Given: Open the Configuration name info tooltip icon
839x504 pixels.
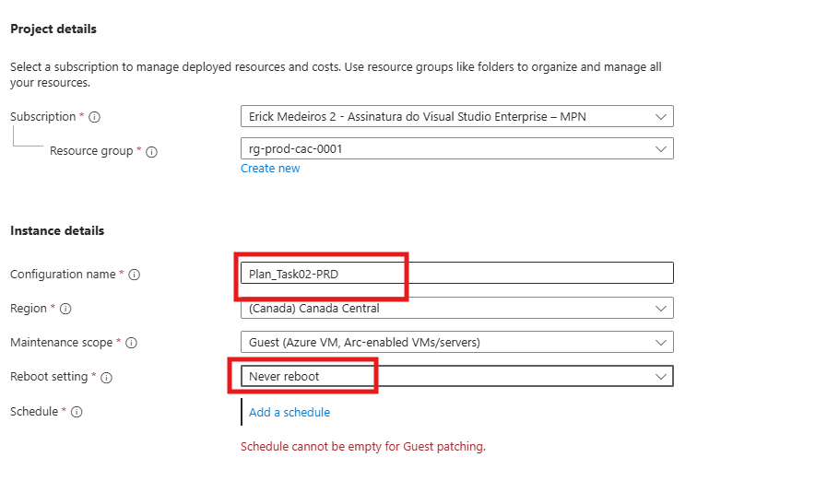Looking at the screenshot, I should point(135,275).
